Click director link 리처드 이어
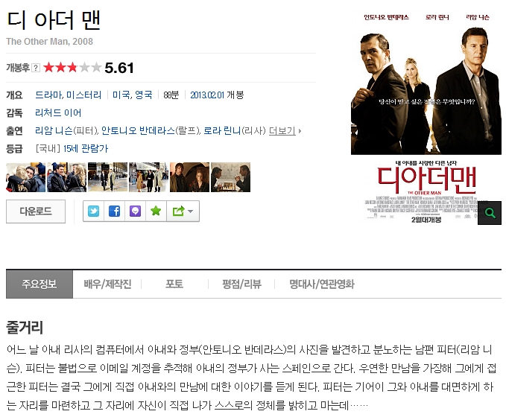The width and height of the screenshot is (506, 420). pyautogui.click(x=58, y=113)
